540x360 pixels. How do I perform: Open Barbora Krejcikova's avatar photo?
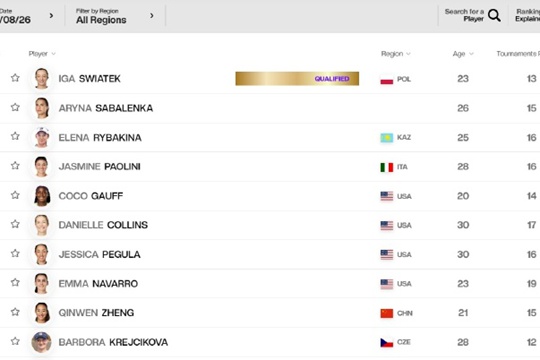(x=41, y=342)
